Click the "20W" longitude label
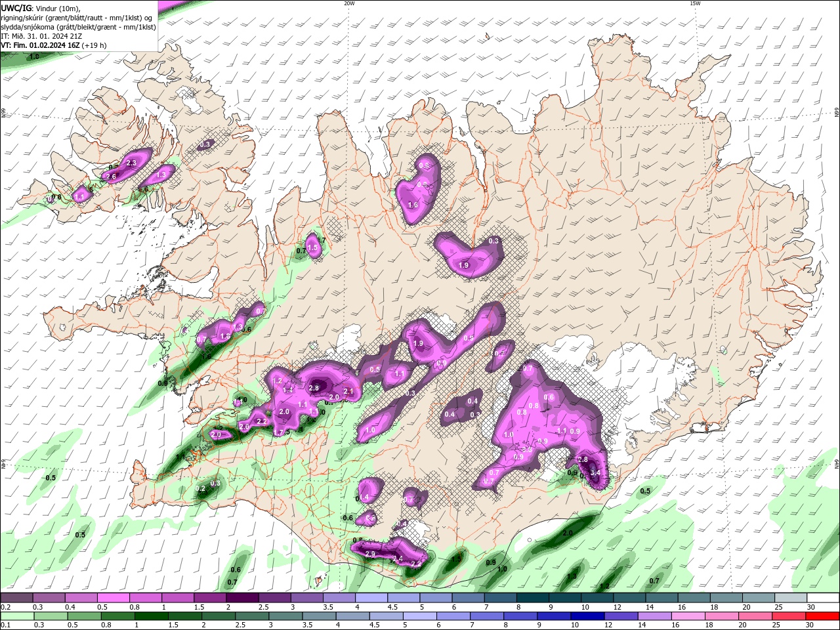 pyautogui.click(x=349, y=3)
